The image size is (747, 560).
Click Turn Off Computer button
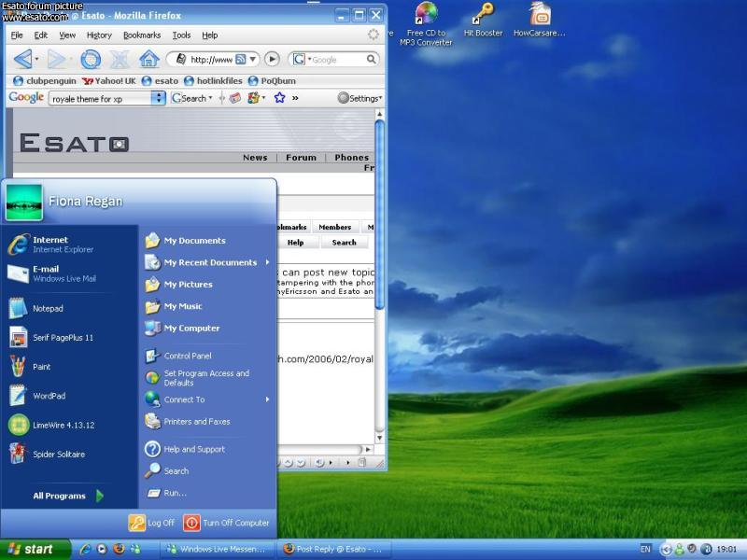pyautogui.click(x=226, y=523)
